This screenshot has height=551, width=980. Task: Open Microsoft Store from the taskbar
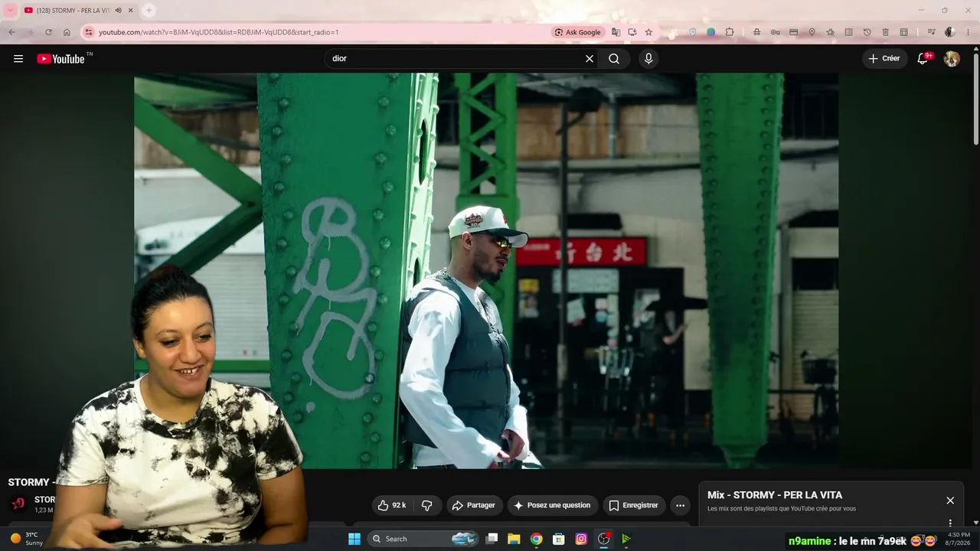point(558,539)
